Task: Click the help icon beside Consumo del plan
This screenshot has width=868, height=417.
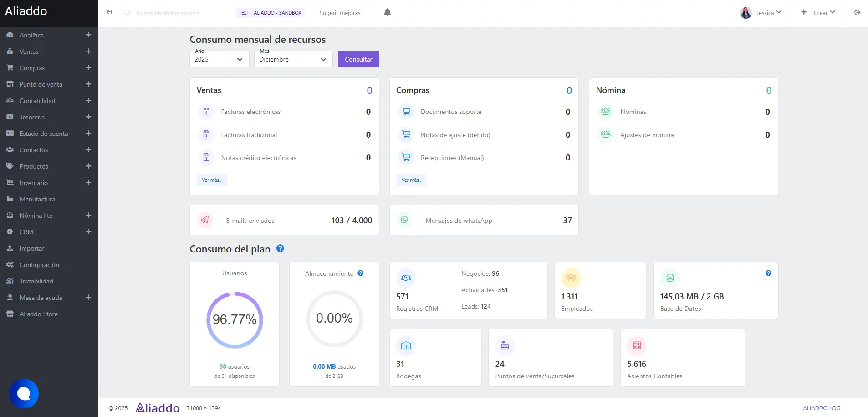Action: 280,248
